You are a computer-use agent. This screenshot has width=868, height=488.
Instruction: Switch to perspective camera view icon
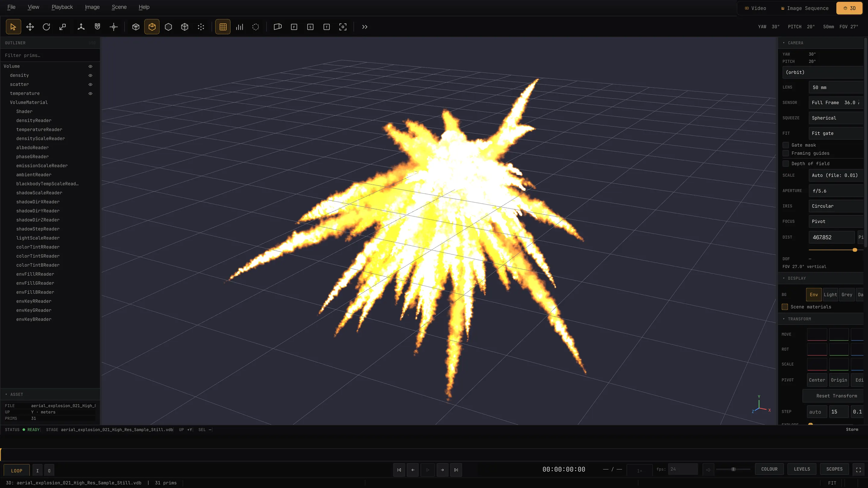[278, 27]
